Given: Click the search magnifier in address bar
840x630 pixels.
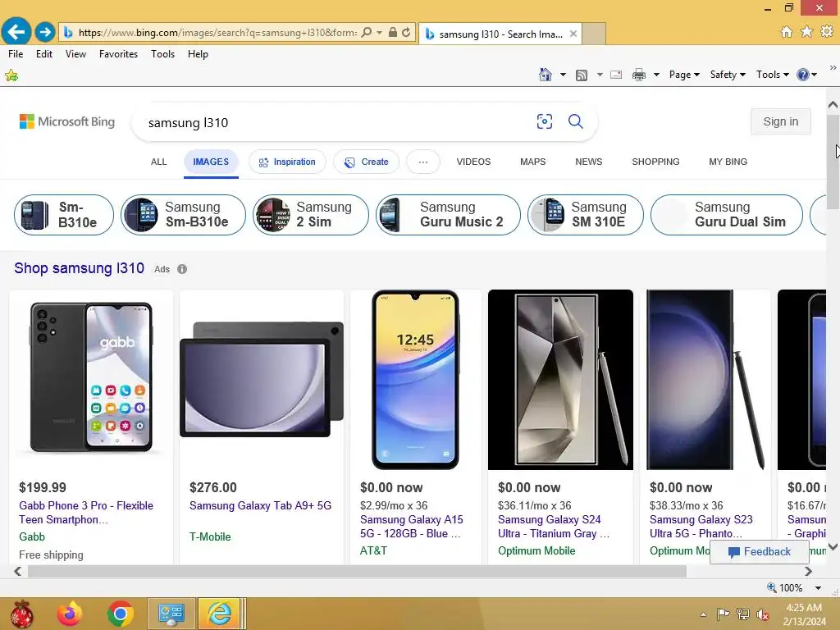Looking at the screenshot, I should click(367, 32).
